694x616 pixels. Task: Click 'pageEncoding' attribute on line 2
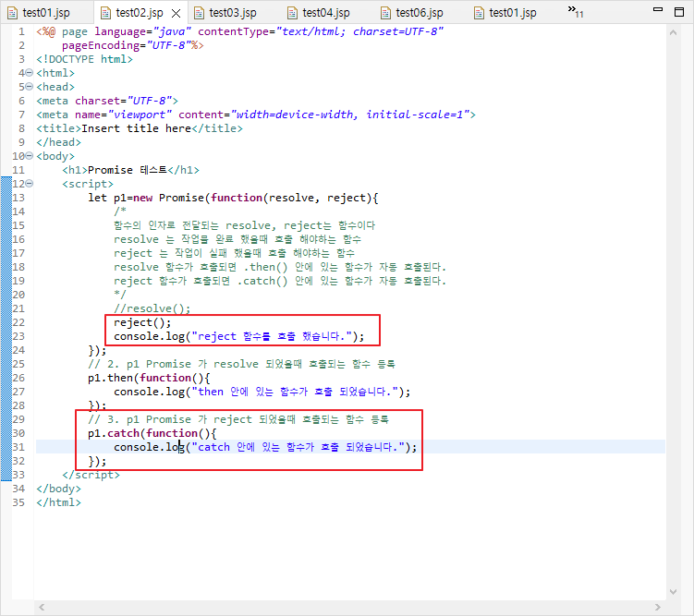pyautogui.click(x=101, y=45)
